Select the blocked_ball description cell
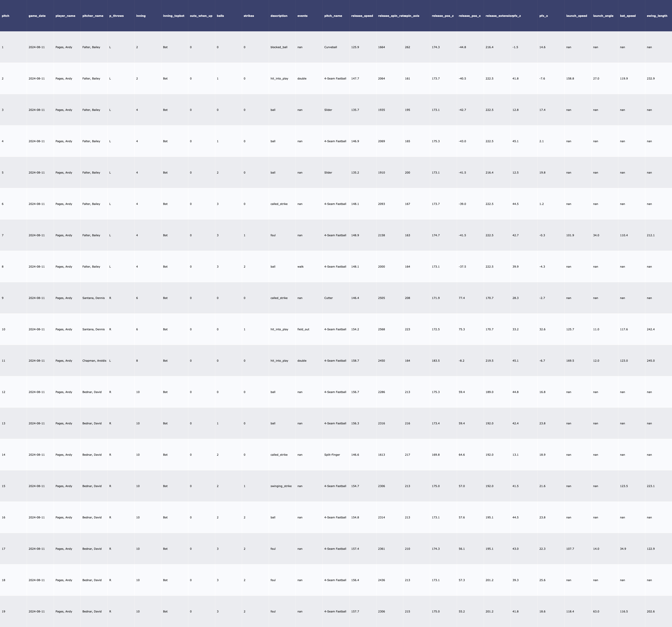This screenshot has width=672, height=627. 278,47
